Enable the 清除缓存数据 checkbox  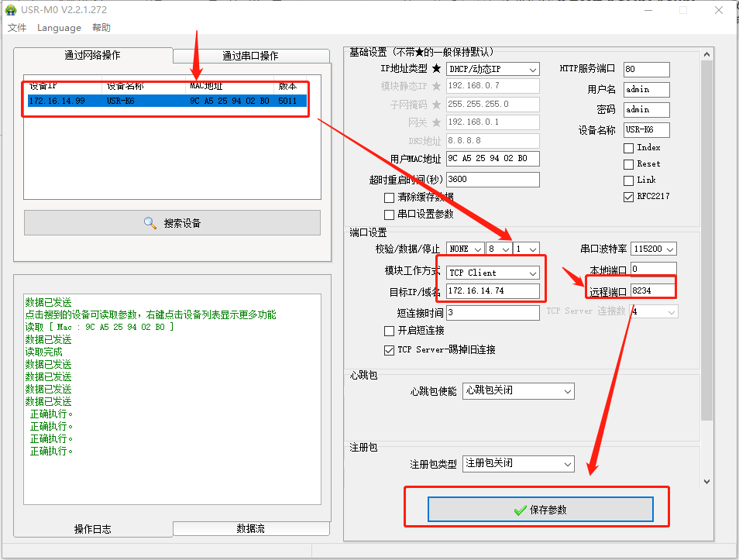[x=390, y=198]
